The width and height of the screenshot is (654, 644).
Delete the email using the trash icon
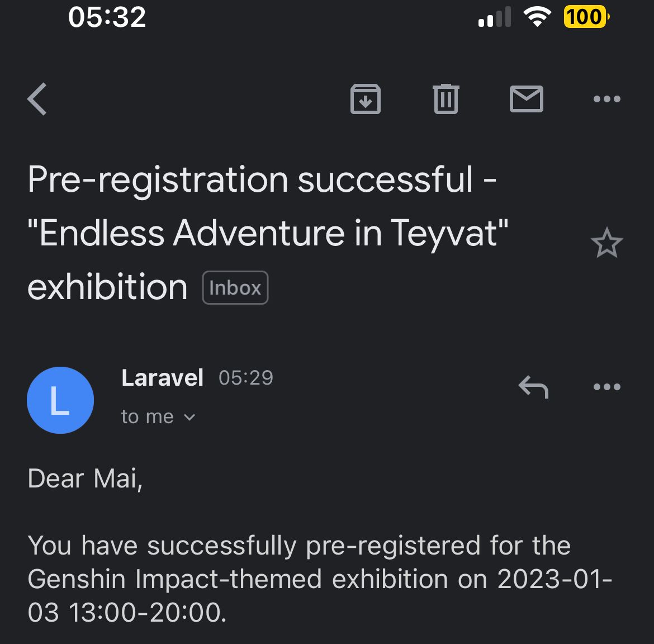point(446,99)
